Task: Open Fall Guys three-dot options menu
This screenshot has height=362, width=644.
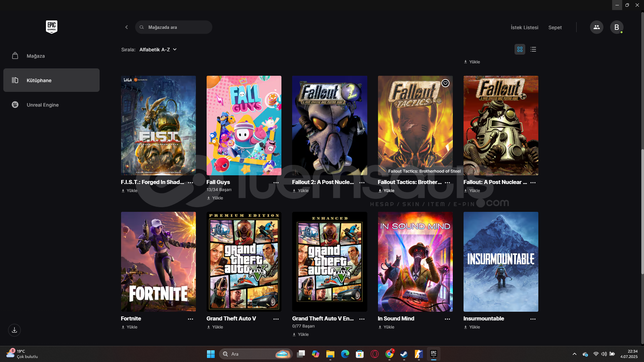Action: tap(276, 183)
